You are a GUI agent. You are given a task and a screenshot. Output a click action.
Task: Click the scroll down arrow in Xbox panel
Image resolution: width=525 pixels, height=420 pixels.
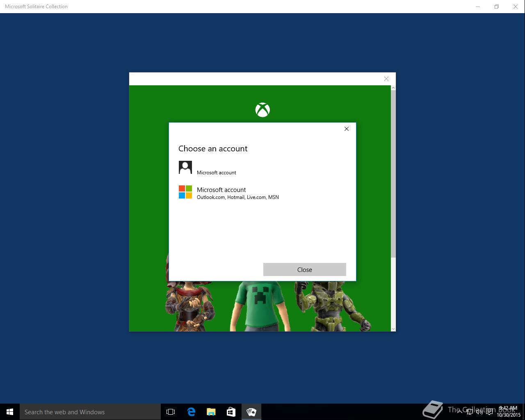(x=393, y=329)
